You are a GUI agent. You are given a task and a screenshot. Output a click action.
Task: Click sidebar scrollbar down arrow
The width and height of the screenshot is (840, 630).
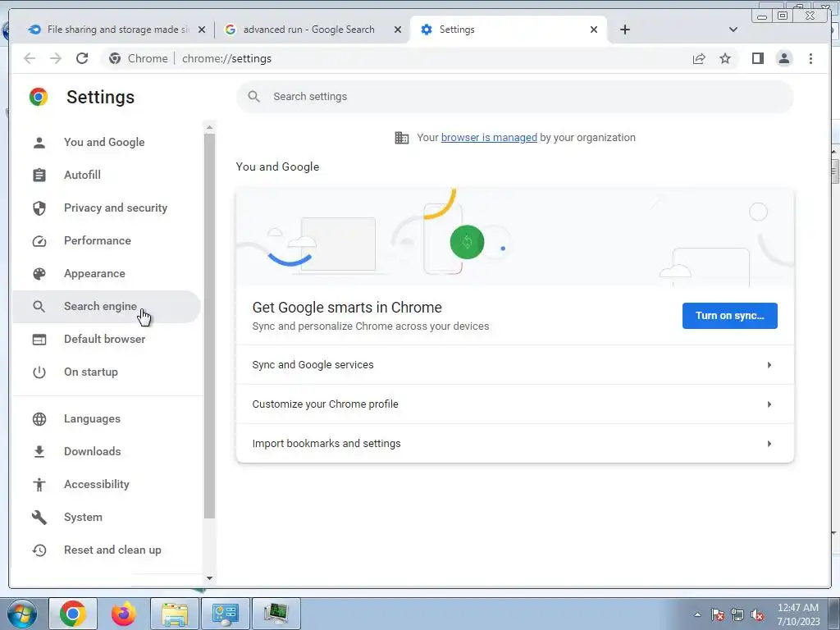pyautogui.click(x=209, y=578)
